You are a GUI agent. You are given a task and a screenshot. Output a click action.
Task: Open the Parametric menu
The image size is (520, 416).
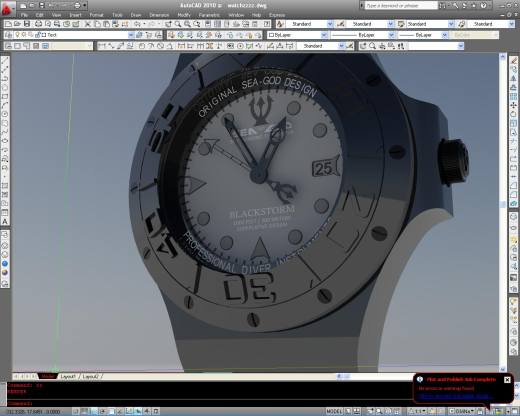click(x=209, y=15)
